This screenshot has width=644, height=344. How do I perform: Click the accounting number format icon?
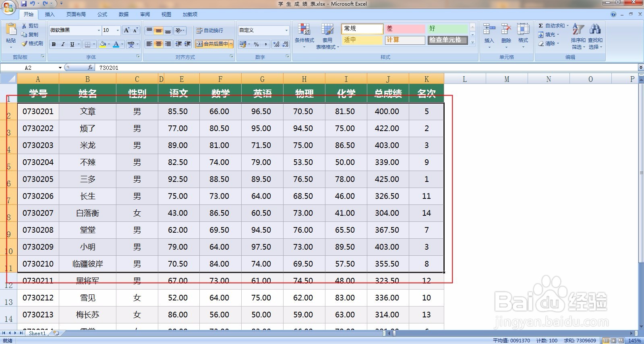click(x=242, y=44)
